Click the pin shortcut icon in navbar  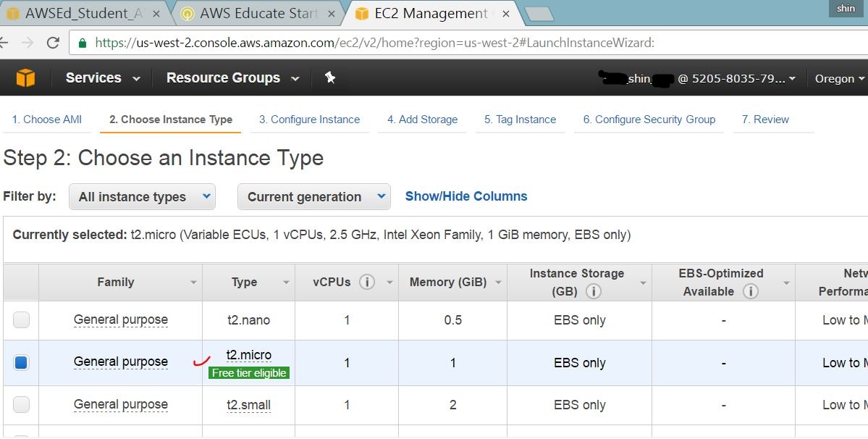click(330, 78)
